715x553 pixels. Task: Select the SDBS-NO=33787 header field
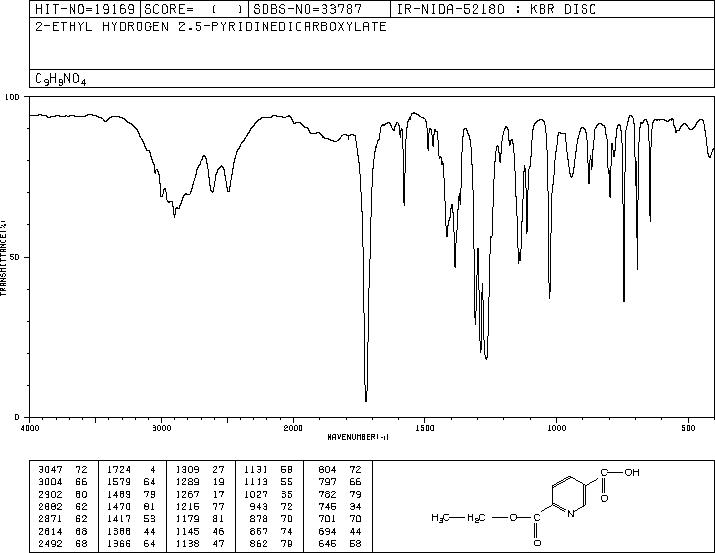click(319, 9)
